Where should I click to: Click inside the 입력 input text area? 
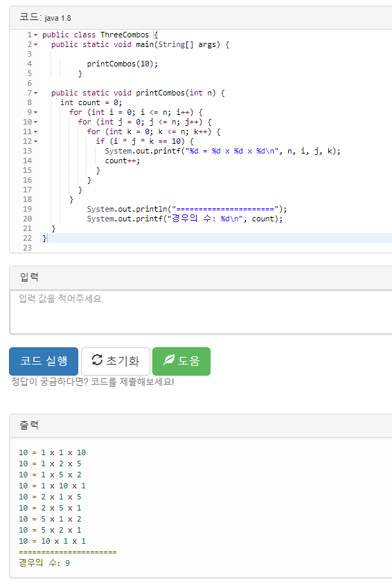click(201, 312)
